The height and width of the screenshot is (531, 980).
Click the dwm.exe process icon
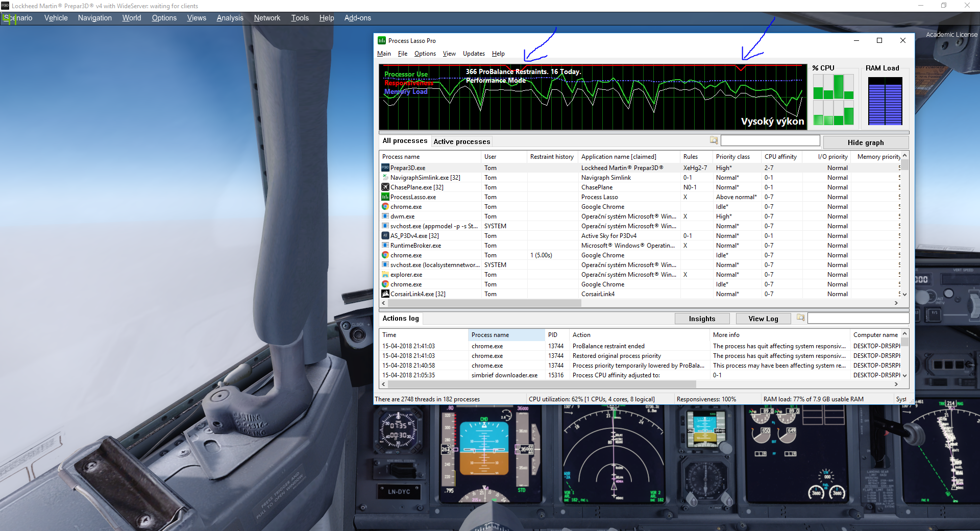pyautogui.click(x=385, y=216)
